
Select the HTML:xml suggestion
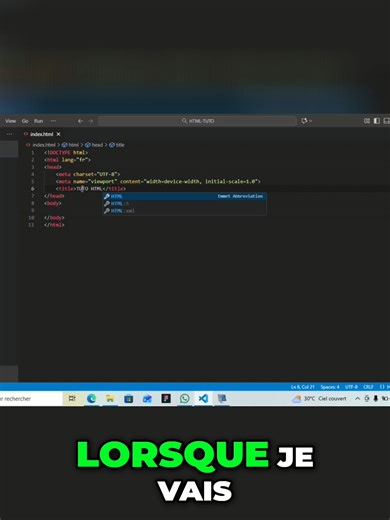point(184,211)
